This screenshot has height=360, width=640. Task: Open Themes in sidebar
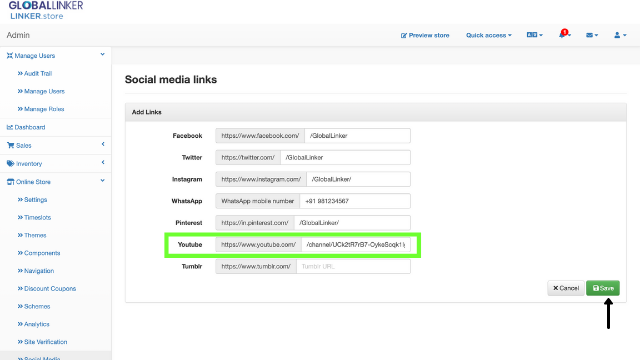[32, 235]
